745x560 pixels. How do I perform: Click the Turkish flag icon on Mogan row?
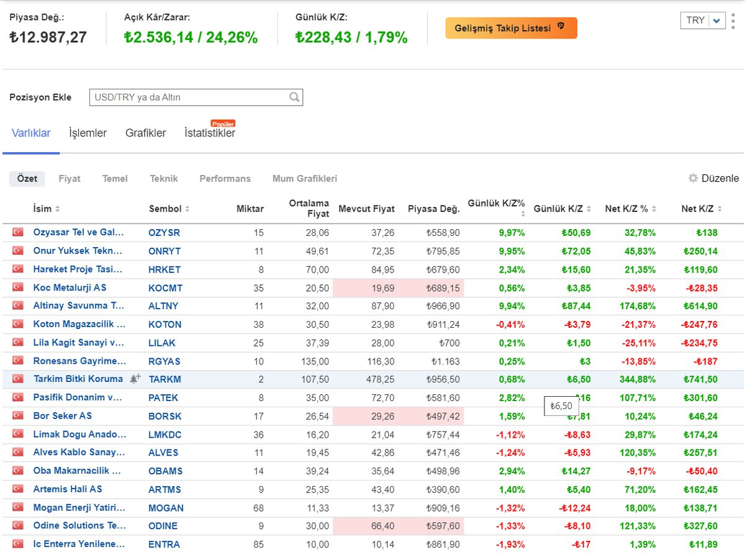18,507
